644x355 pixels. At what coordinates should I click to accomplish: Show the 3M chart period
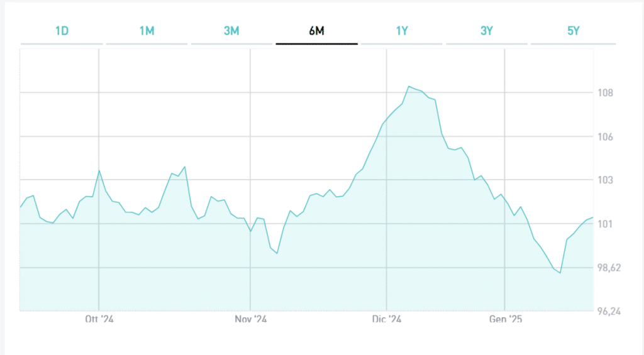(x=231, y=31)
